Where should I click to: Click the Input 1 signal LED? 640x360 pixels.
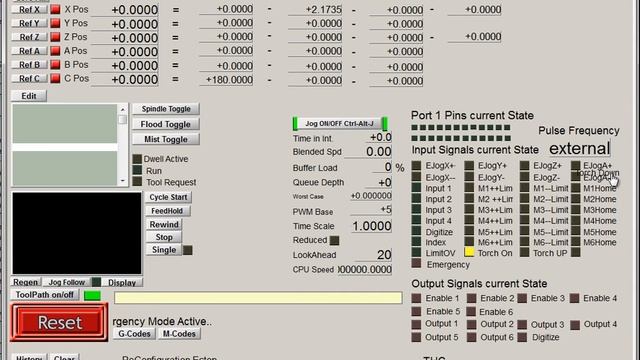pos(416,188)
